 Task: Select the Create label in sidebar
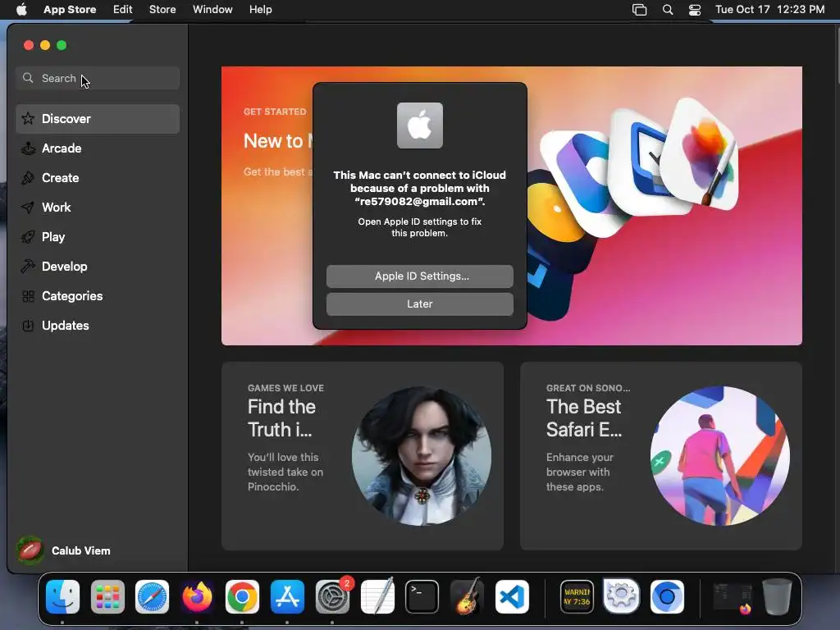coord(61,178)
